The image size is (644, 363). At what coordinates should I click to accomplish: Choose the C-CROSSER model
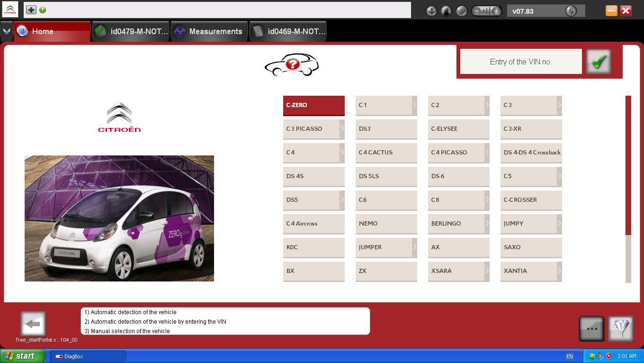(x=531, y=200)
